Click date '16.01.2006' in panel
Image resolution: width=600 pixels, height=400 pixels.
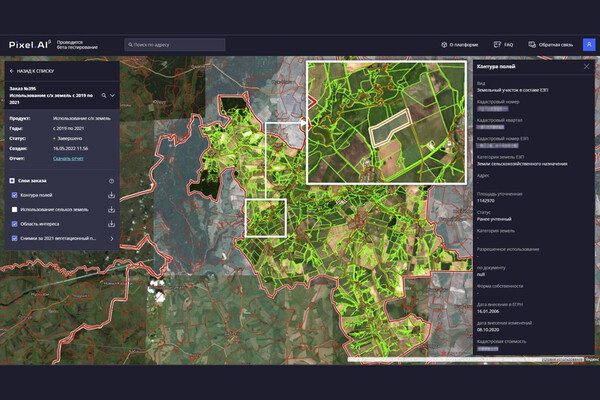(x=488, y=312)
